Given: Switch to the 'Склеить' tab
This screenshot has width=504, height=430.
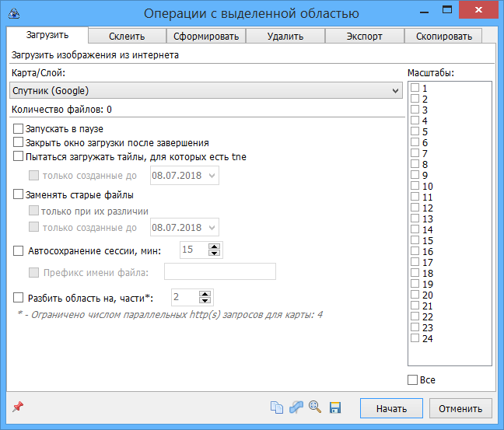Looking at the screenshot, I should [x=127, y=36].
